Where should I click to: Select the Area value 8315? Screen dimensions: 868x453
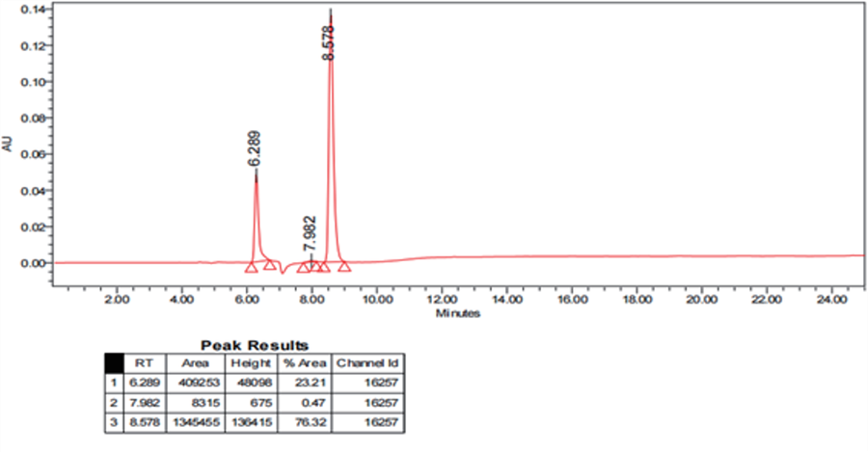click(208, 403)
